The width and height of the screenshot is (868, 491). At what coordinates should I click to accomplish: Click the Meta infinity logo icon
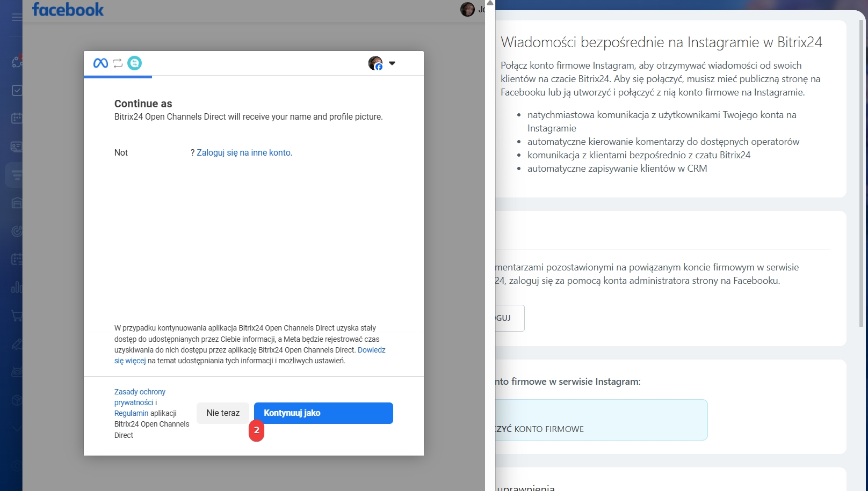100,63
